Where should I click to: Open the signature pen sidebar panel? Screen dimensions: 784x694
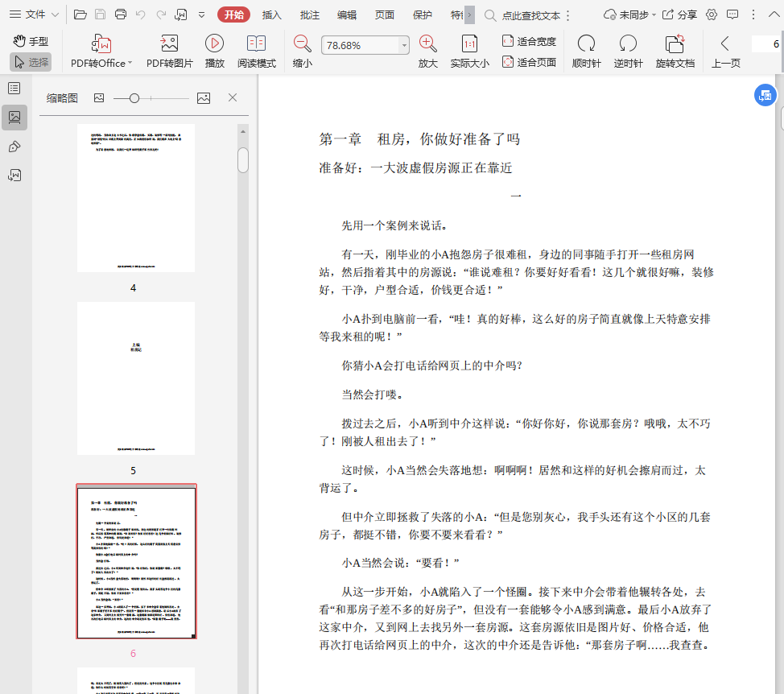click(x=14, y=147)
